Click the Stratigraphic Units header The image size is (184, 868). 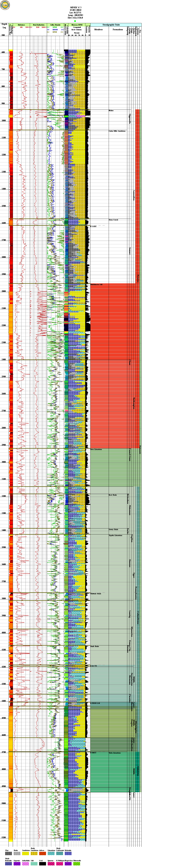click(x=111, y=25)
